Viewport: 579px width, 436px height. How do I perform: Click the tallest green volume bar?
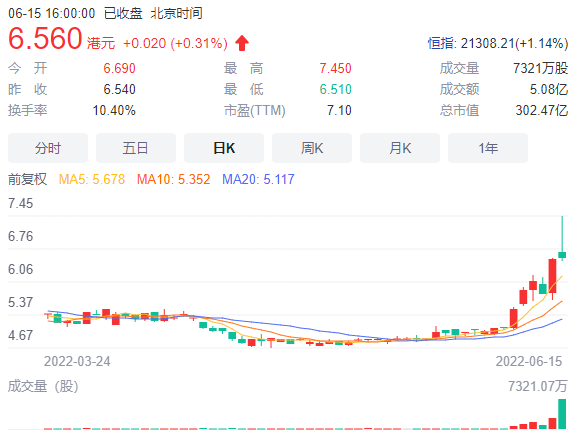pyautogui.click(x=562, y=414)
